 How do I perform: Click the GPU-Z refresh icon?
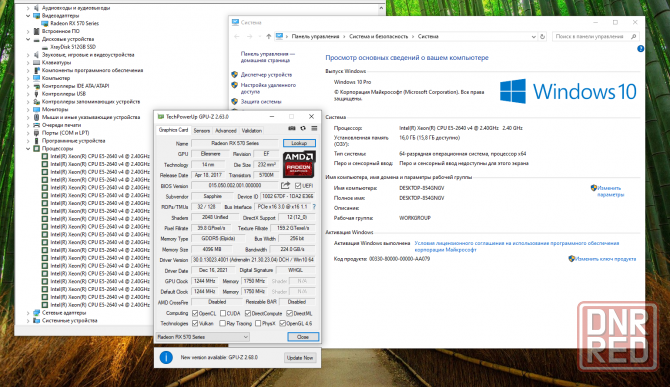click(303, 128)
